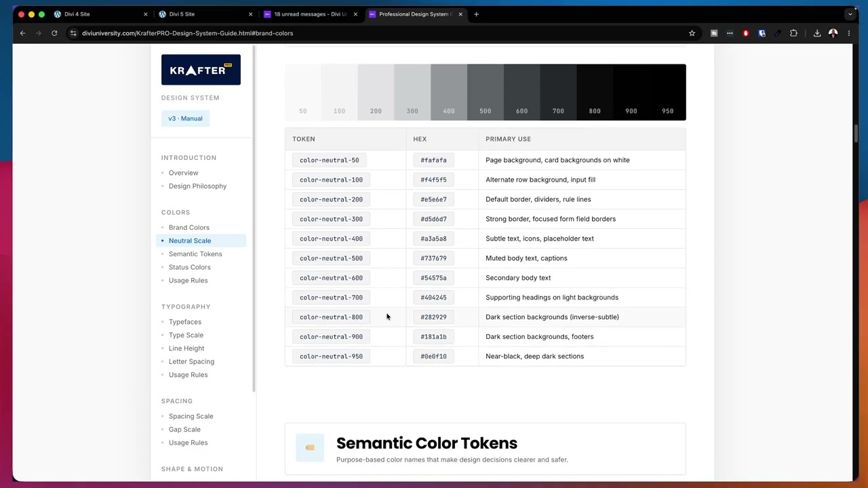The image size is (868, 488).
Task: Click the #0e0f10 hex value
Action: tap(433, 357)
